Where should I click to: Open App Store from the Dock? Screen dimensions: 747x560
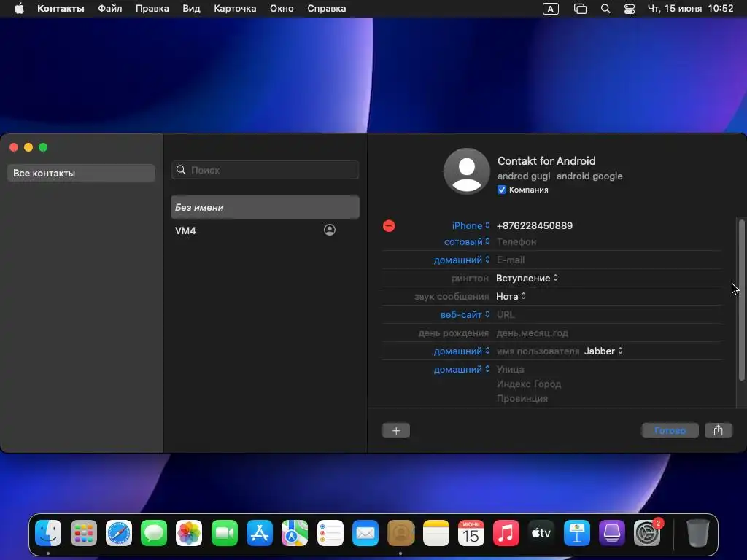coord(260,533)
